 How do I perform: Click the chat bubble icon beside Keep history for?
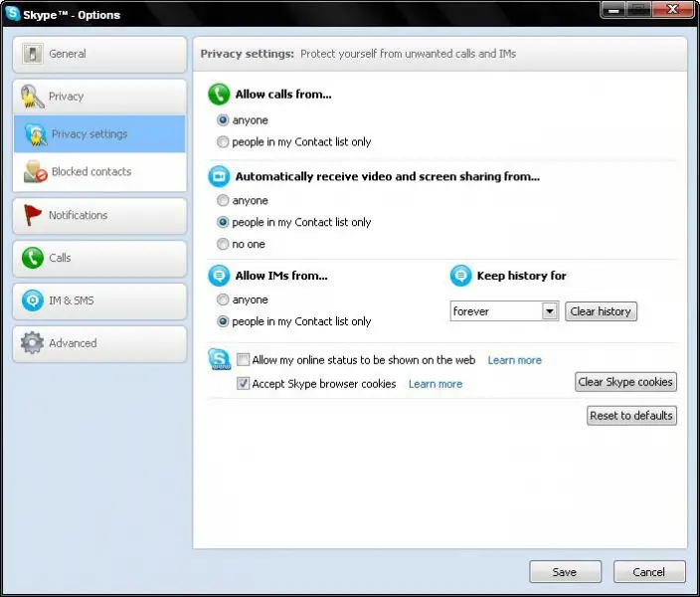coord(460,276)
